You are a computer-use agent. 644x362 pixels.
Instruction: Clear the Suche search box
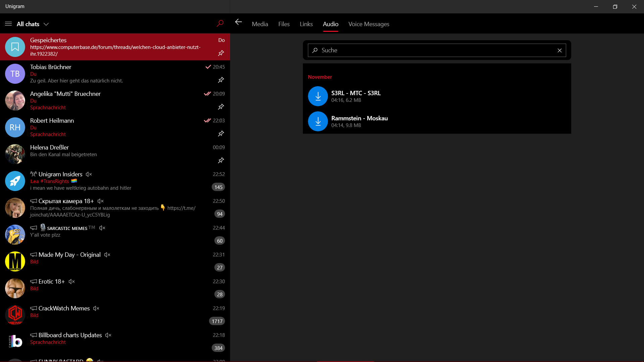[x=559, y=50]
